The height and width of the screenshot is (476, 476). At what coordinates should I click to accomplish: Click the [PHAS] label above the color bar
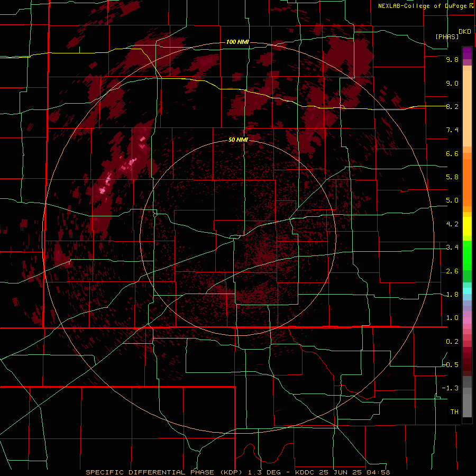(x=447, y=36)
